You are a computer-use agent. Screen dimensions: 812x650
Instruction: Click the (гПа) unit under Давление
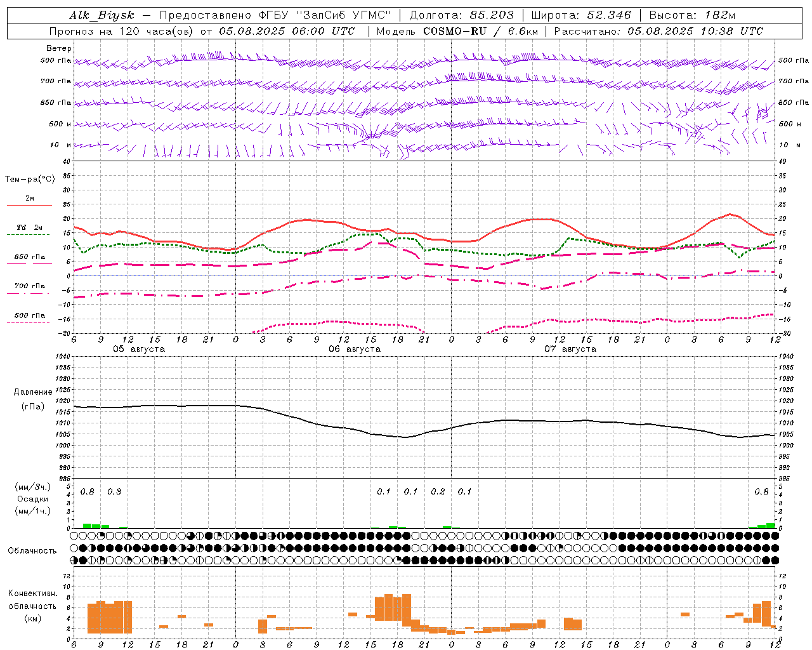coord(33,406)
